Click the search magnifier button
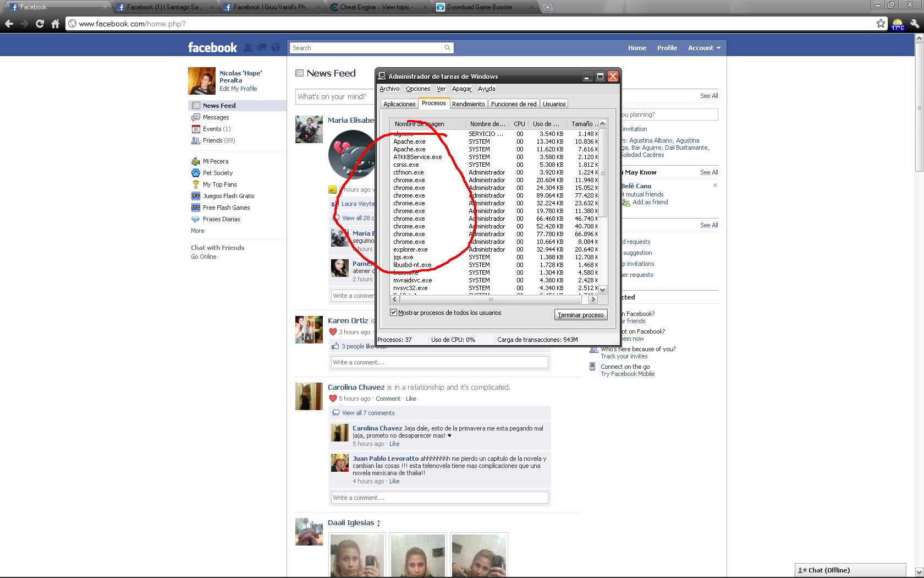Viewport: 924px width, 578px height. 448,48
